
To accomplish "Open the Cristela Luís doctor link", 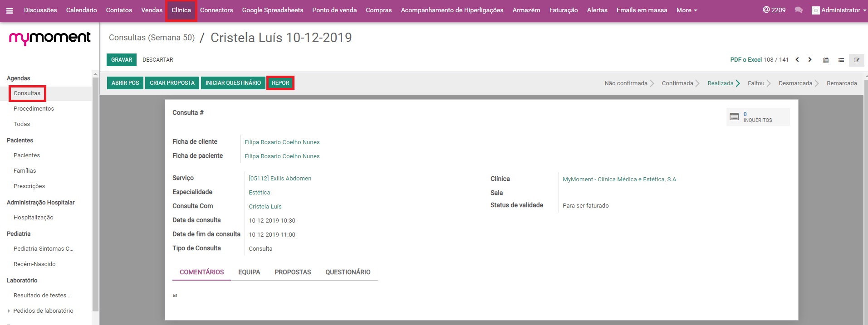I will (x=265, y=207).
